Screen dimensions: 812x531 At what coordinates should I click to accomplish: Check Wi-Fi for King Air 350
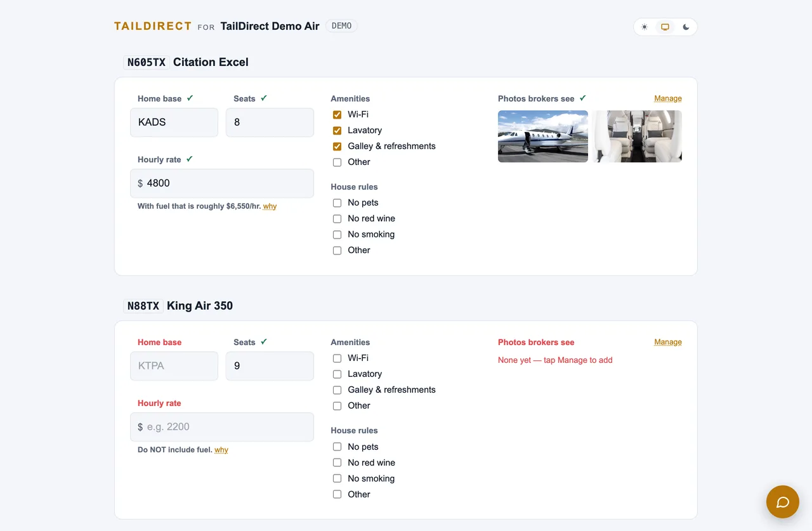pyautogui.click(x=337, y=358)
